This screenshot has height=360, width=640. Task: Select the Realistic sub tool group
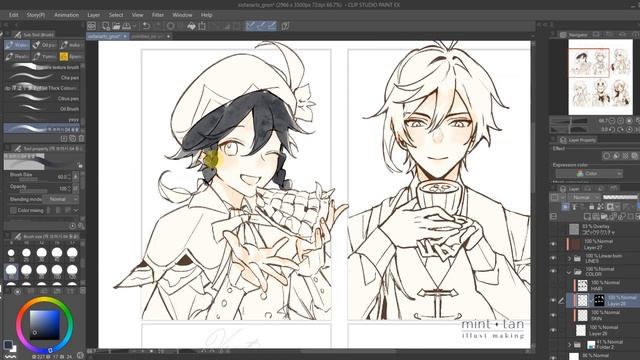tap(17, 56)
